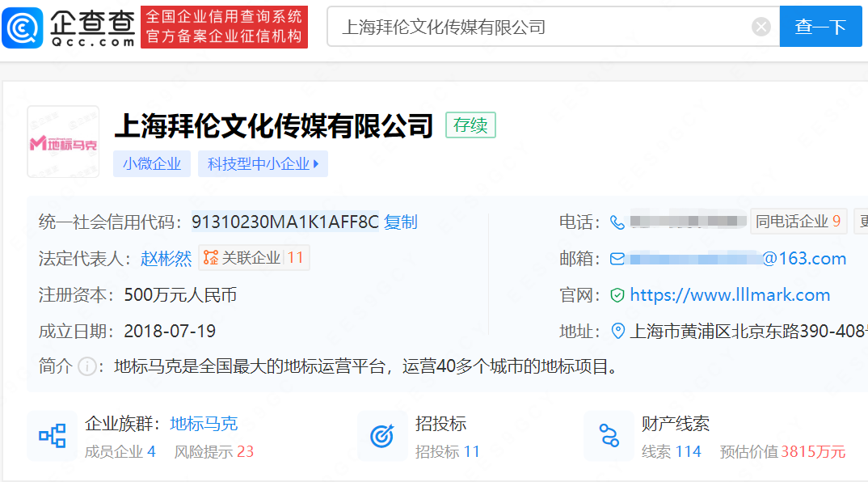Click the blurred phone number
This screenshot has height=482, width=868.
coord(688,222)
